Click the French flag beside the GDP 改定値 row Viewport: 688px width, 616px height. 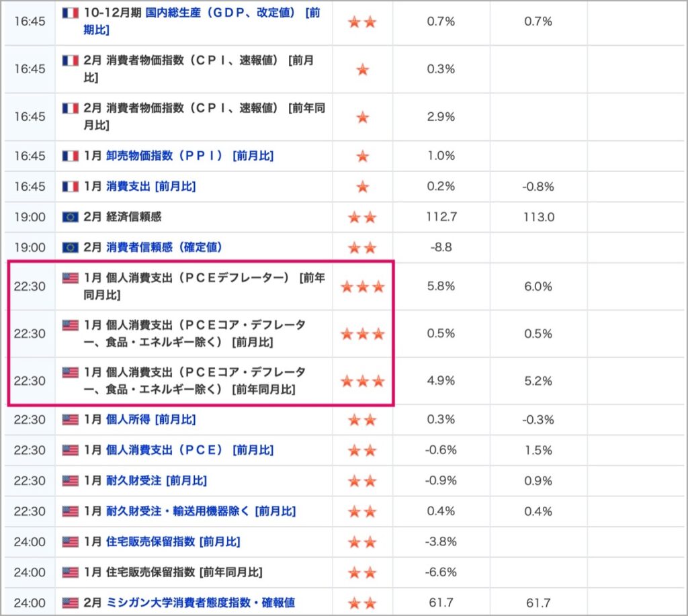pyautogui.click(x=70, y=13)
